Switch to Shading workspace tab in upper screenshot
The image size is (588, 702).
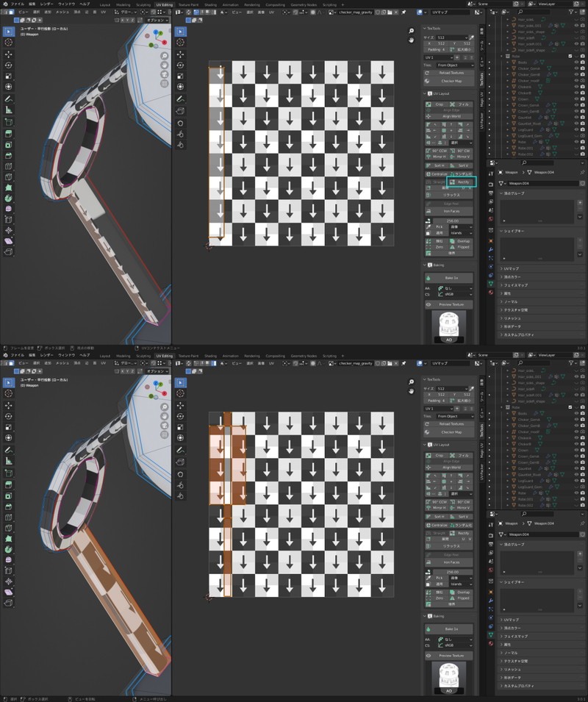click(210, 5)
